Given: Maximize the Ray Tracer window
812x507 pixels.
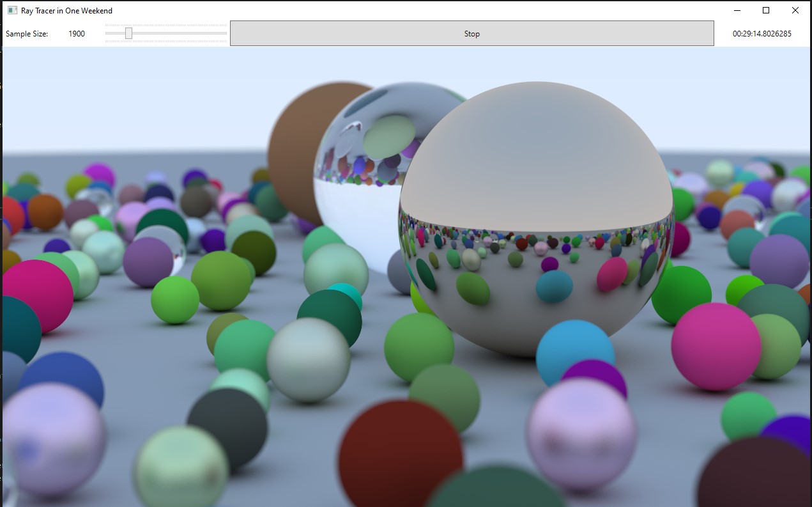Looking at the screenshot, I should [x=766, y=10].
